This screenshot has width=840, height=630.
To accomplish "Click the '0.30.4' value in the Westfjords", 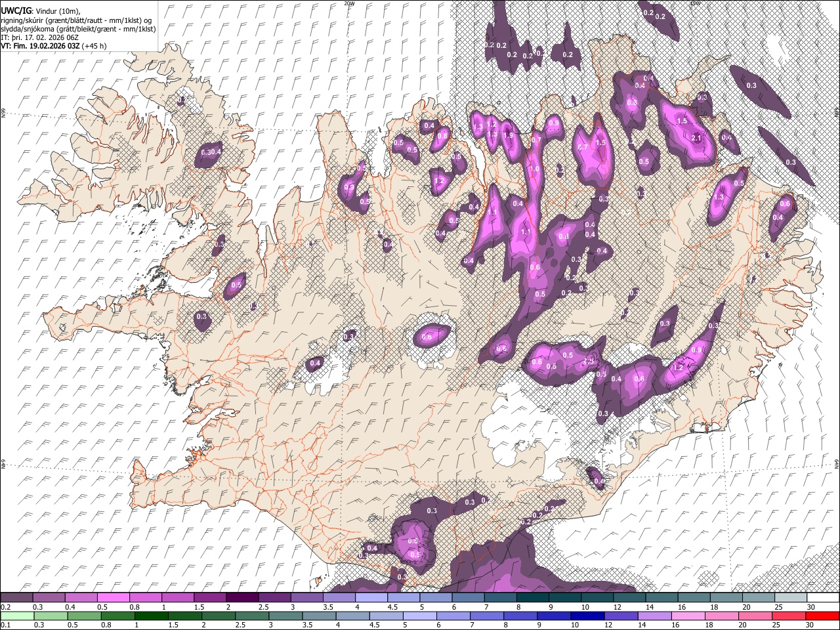I will point(211,152).
